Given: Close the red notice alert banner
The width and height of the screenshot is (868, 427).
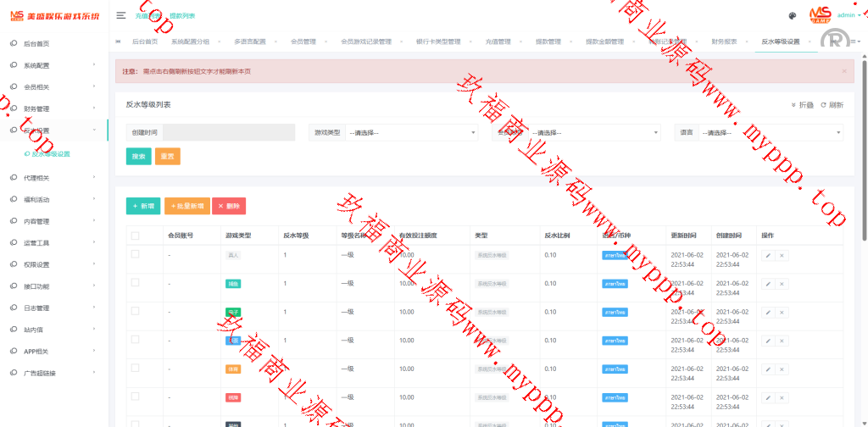Looking at the screenshot, I should click(843, 71).
